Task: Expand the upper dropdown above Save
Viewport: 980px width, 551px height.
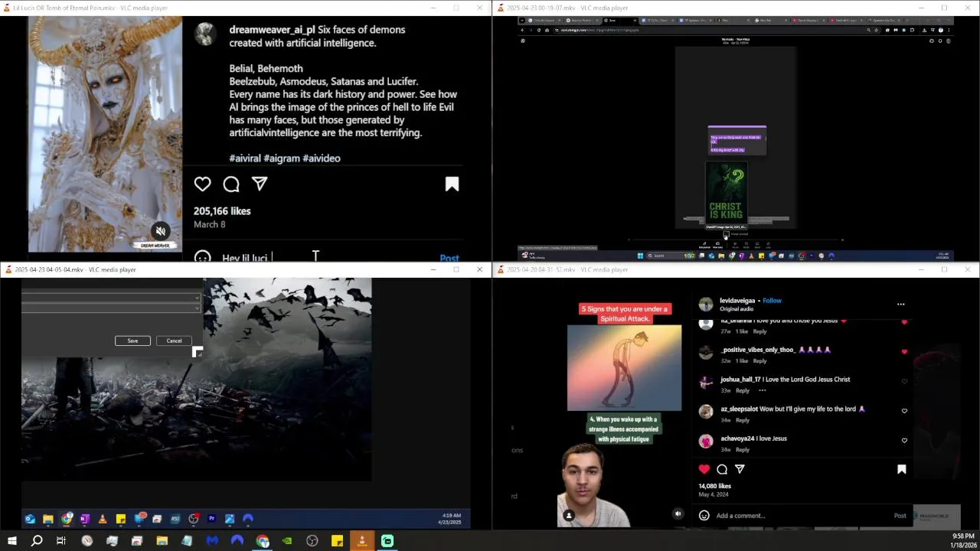Action: coord(197,298)
